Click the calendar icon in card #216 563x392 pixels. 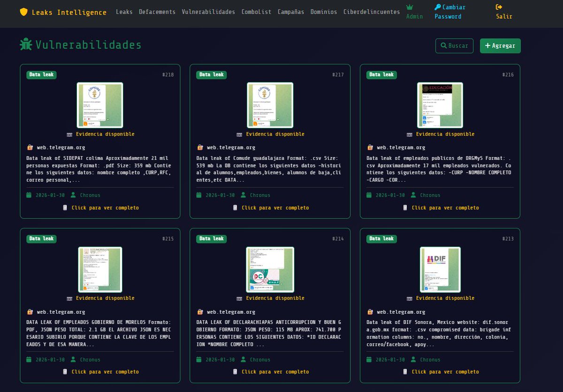[x=369, y=195]
